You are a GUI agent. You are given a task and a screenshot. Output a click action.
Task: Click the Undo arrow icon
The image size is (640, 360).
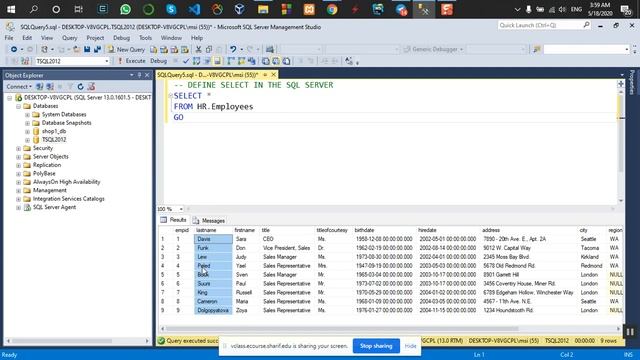coord(233,49)
